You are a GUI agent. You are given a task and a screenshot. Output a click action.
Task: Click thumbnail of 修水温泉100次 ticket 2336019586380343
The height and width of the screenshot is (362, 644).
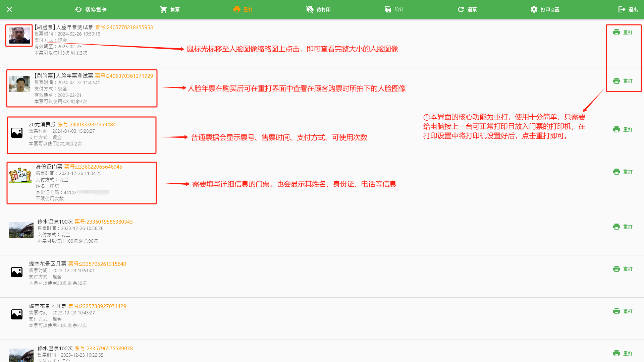pos(21,230)
